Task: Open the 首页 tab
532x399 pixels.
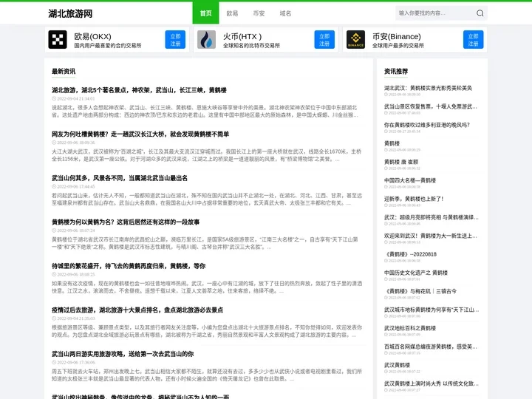Action: pyautogui.click(x=205, y=13)
